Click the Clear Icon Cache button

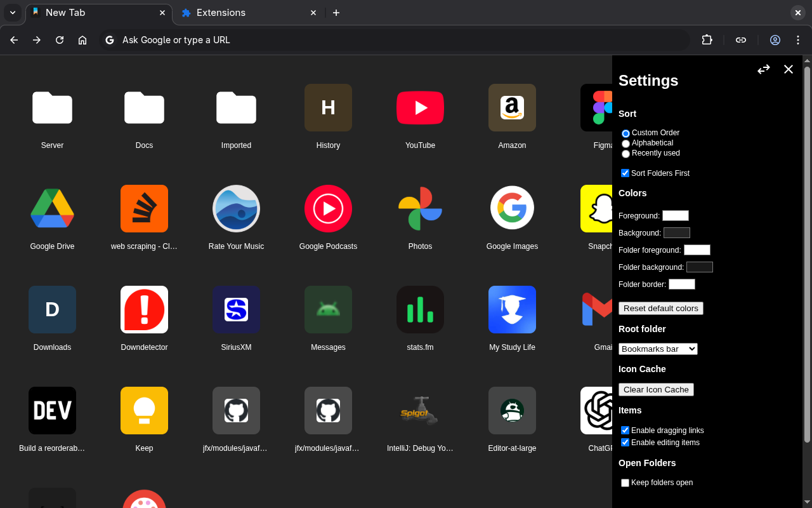(656, 389)
